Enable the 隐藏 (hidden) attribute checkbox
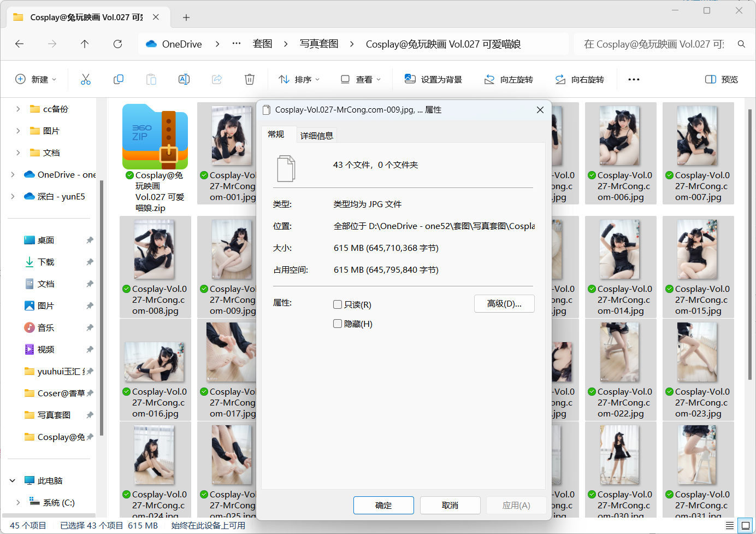 pos(338,324)
